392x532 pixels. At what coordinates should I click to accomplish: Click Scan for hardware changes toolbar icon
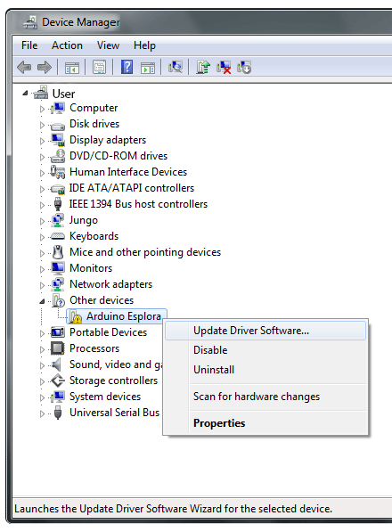(x=176, y=67)
